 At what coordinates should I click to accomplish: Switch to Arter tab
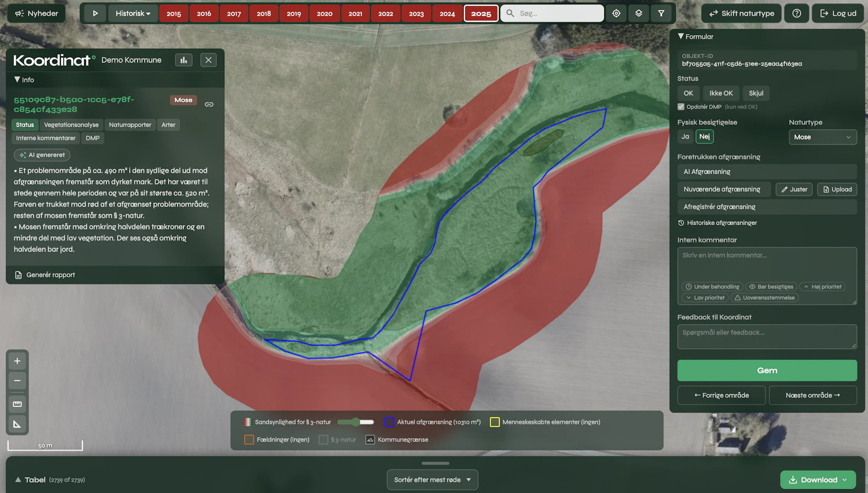point(169,125)
